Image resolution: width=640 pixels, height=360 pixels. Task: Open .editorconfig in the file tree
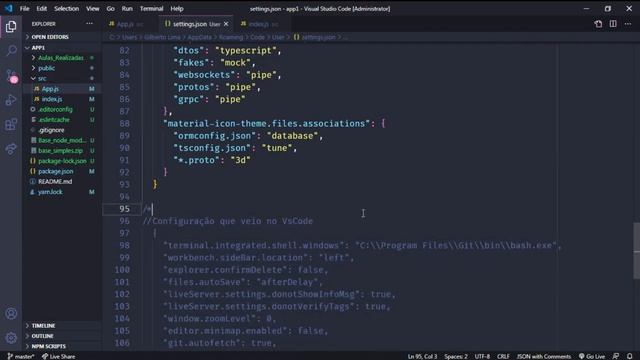(61, 109)
